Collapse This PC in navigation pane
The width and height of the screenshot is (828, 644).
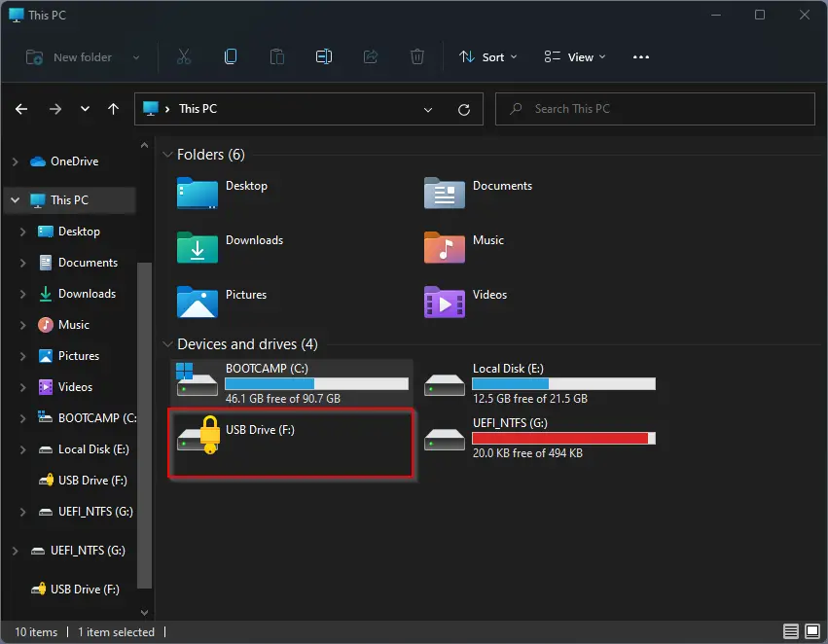point(16,200)
